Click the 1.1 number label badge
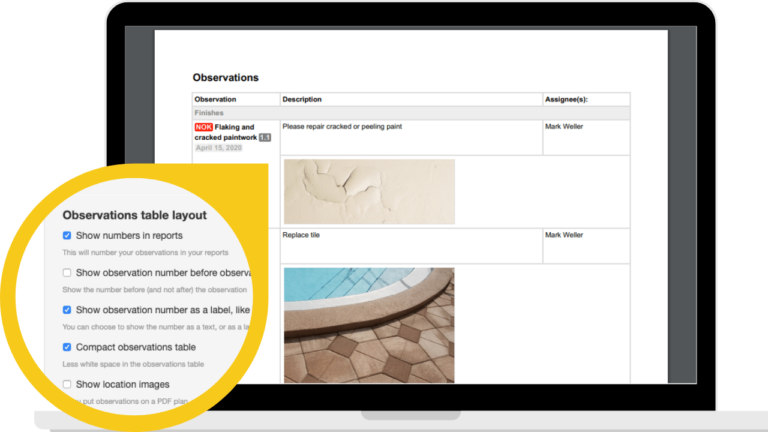Viewport: 768px width, 432px height. pyautogui.click(x=264, y=138)
